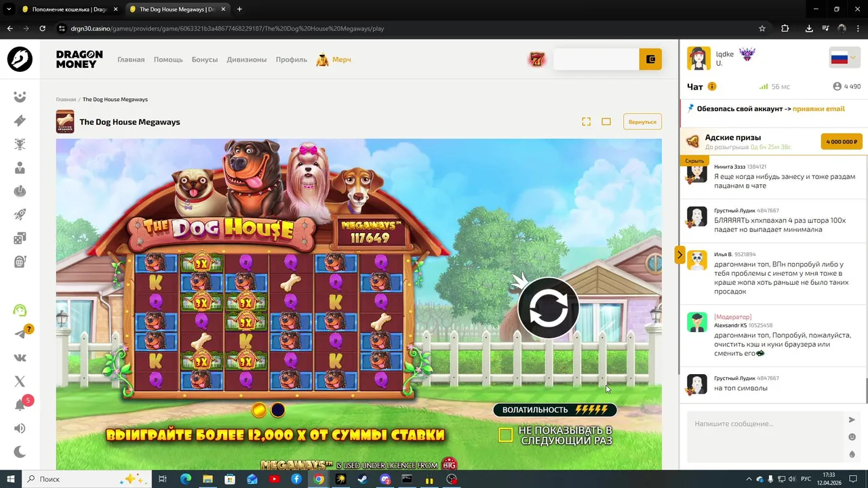Screen dimensions: 868x488
Task: Open the emoji picker in chat
Action: pos(852,437)
